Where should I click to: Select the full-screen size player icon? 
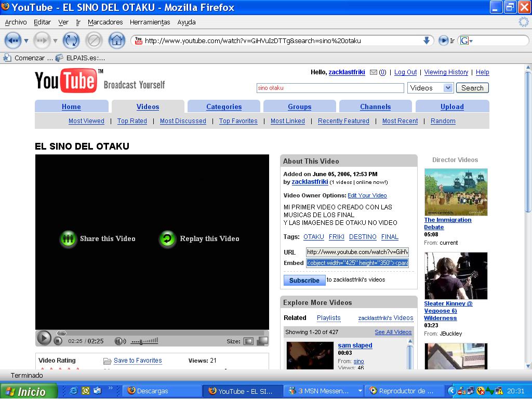(x=262, y=341)
